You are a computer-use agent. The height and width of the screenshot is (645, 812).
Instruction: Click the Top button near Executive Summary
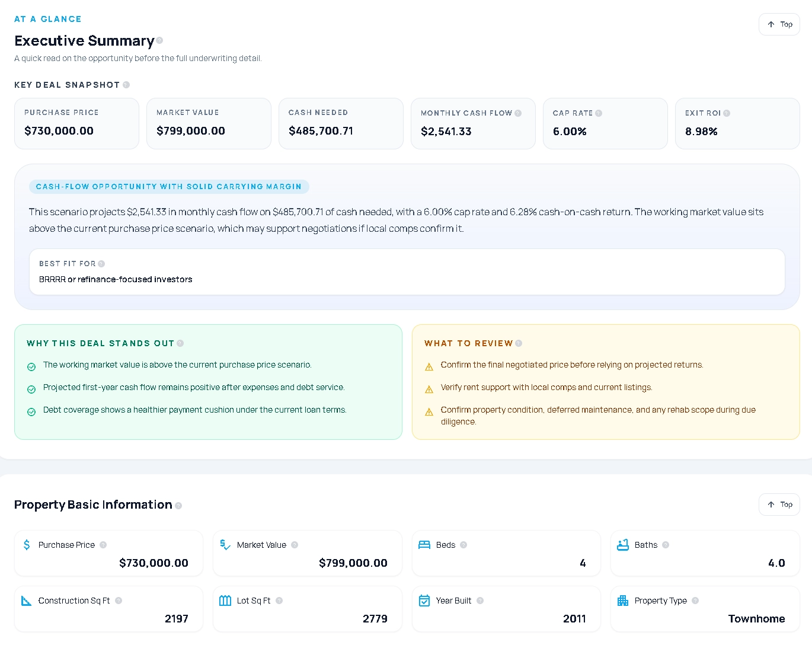coord(779,24)
